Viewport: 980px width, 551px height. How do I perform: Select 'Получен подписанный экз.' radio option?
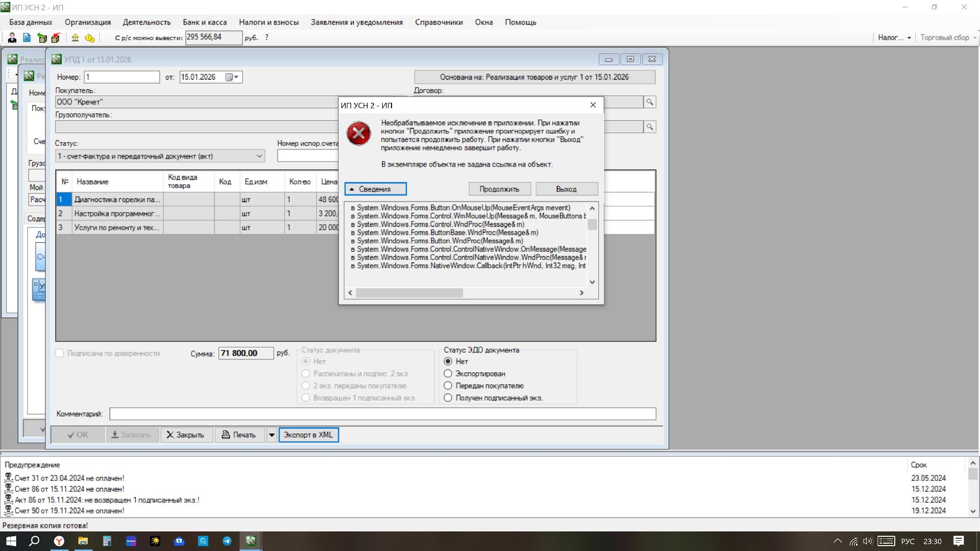pos(448,398)
